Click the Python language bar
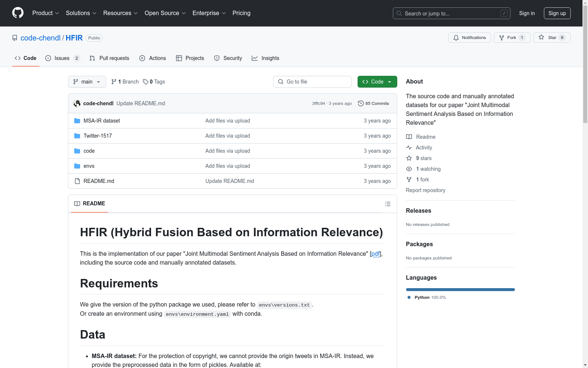Viewport: 588px width, 368px height. (460, 290)
